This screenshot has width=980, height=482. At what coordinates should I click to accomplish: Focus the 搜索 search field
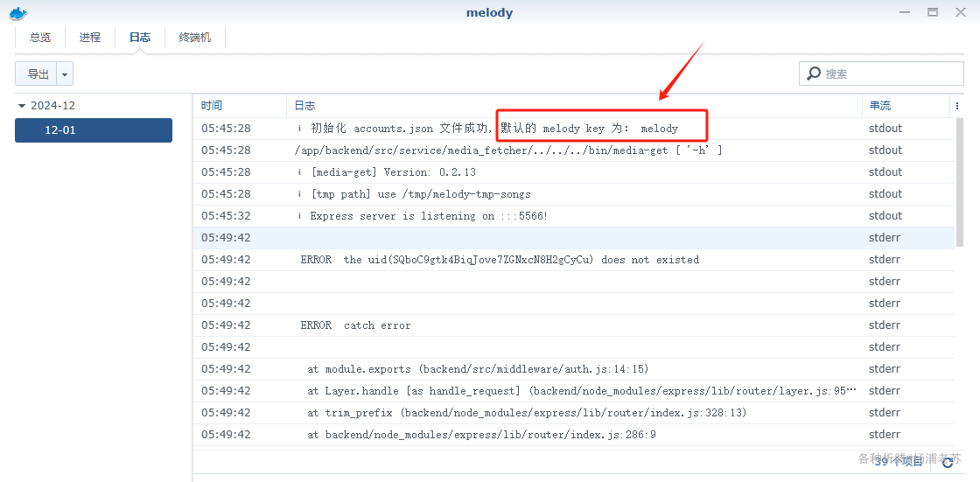881,73
